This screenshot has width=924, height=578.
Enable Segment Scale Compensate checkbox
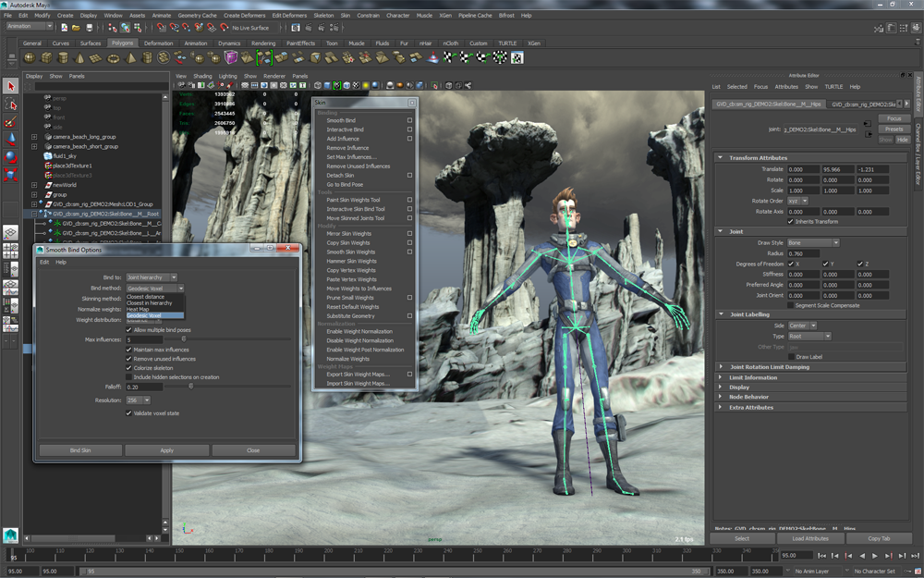[x=791, y=305]
